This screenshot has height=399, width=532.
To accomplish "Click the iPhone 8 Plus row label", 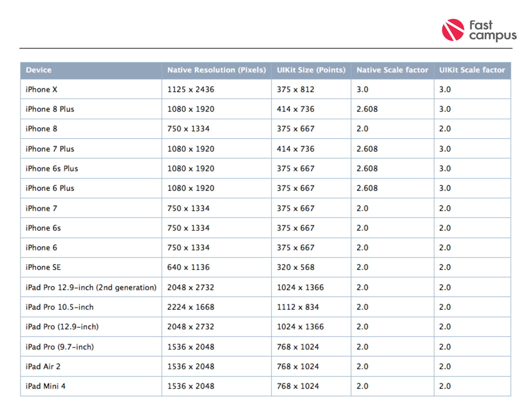I will click(50, 109).
